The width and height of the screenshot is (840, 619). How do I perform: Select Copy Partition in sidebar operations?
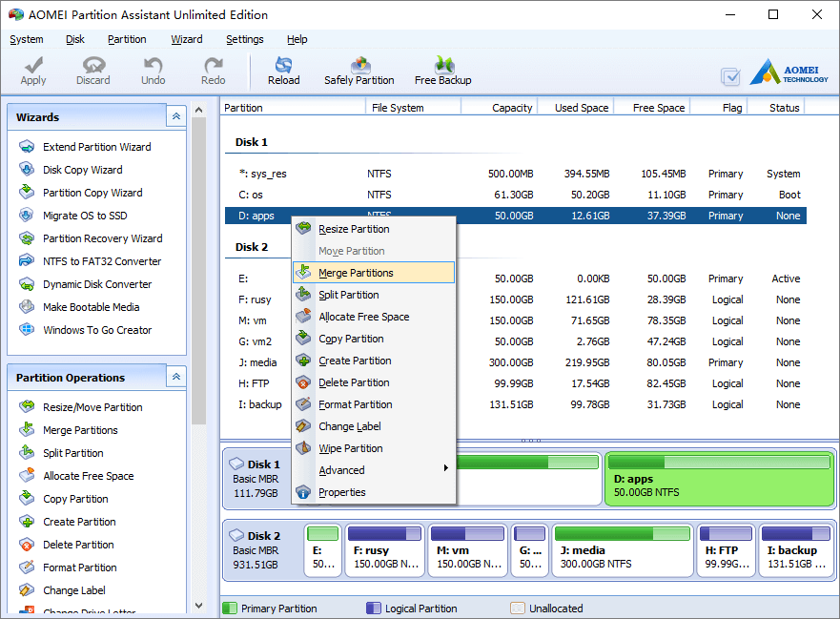75,499
